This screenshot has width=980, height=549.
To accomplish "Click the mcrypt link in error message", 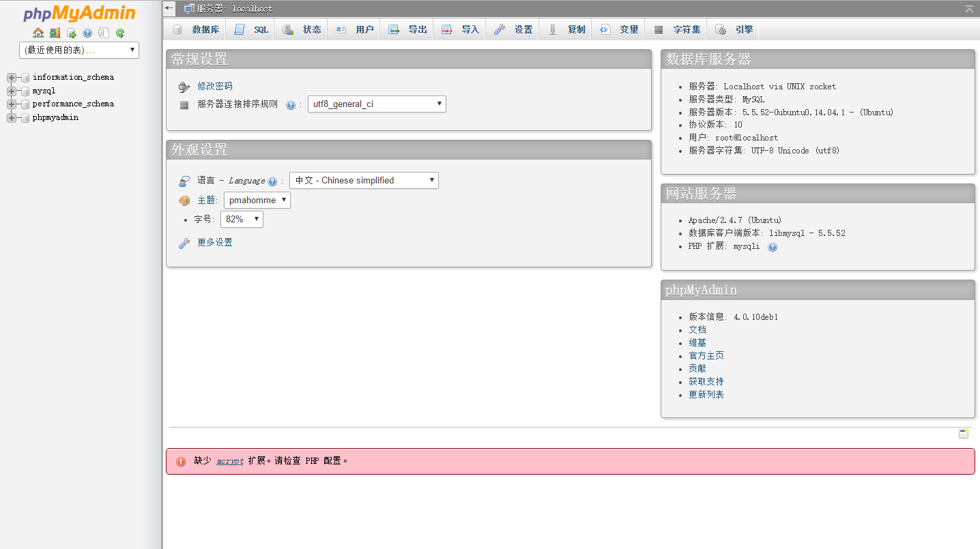I will click(x=230, y=461).
